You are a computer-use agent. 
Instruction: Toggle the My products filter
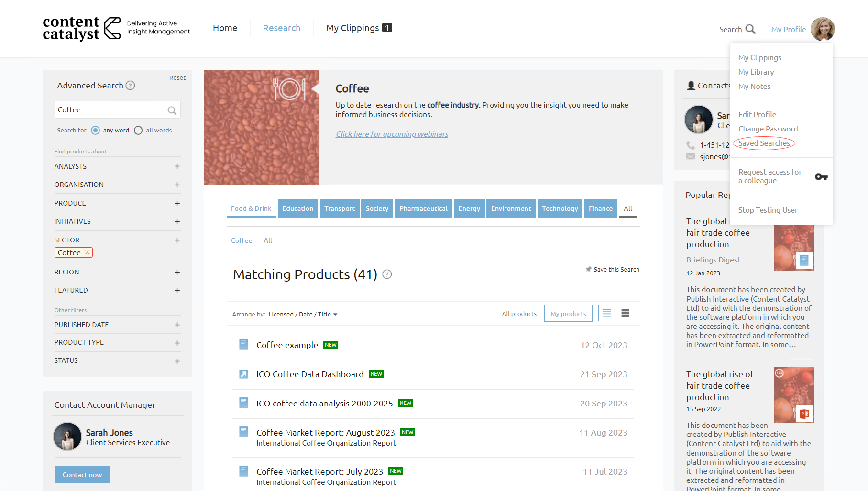point(568,314)
